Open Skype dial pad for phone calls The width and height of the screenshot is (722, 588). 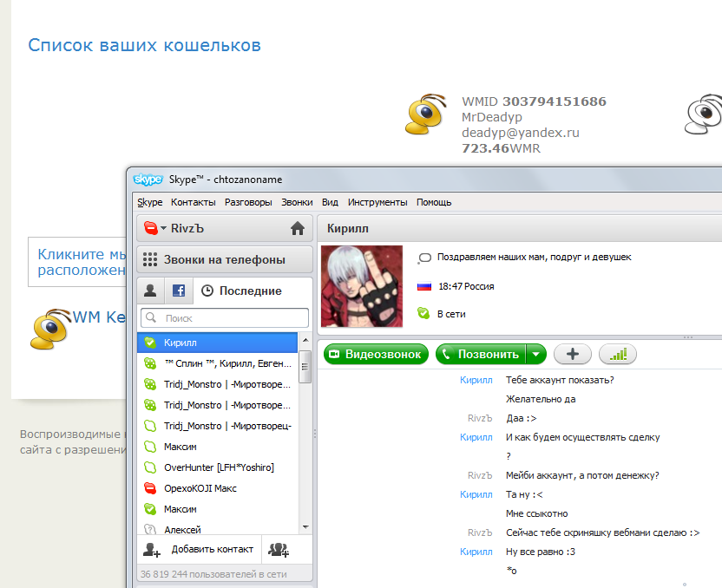tap(225, 259)
